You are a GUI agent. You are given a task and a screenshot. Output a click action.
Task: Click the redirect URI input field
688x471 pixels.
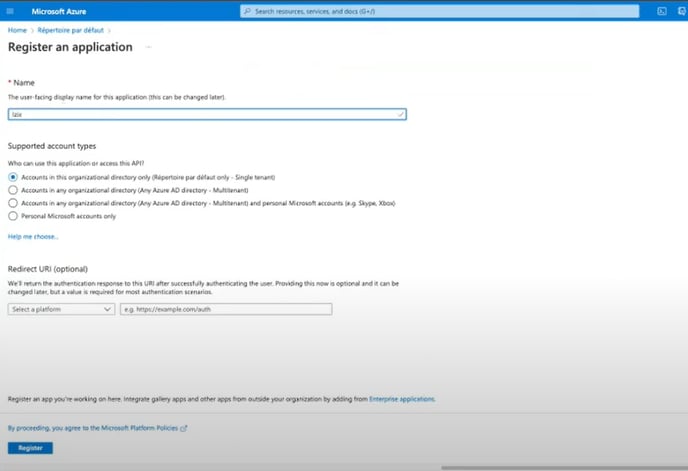click(225, 310)
